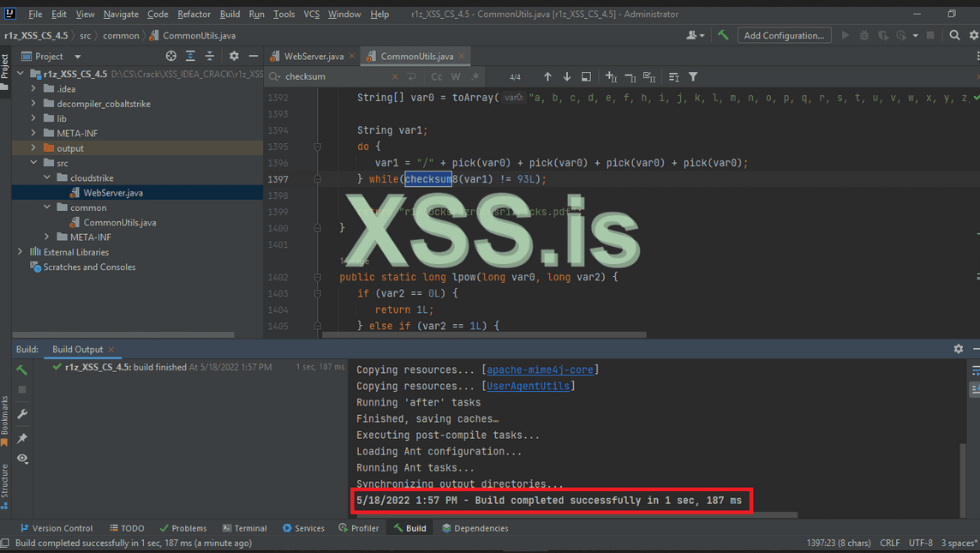The image size is (980, 553).
Task: Click the checksum search input field
Action: (x=334, y=77)
